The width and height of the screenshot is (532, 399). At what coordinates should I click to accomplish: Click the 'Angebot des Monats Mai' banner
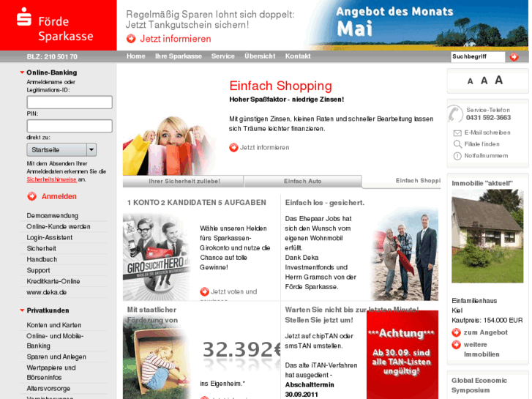click(x=419, y=25)
